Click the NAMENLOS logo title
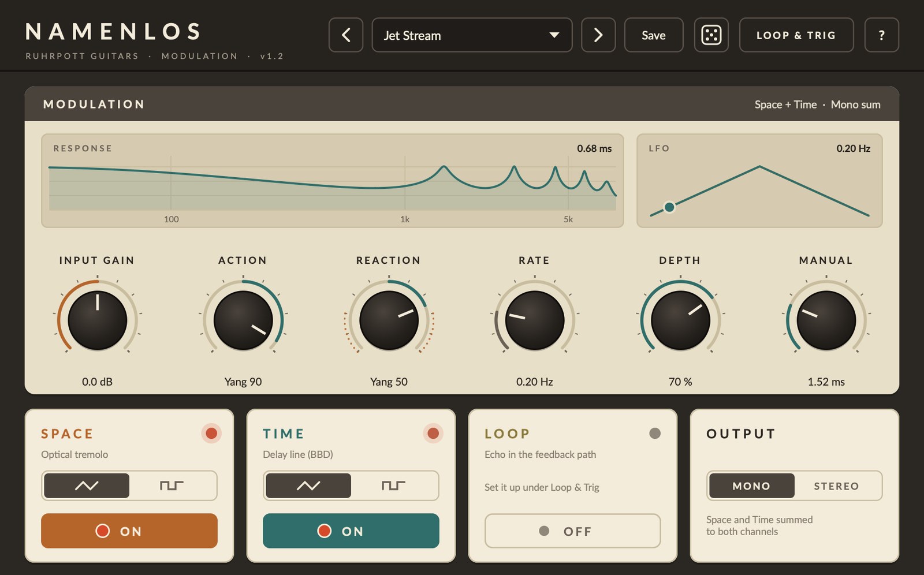Screen dimensions: 924x575 coord(114,32)
